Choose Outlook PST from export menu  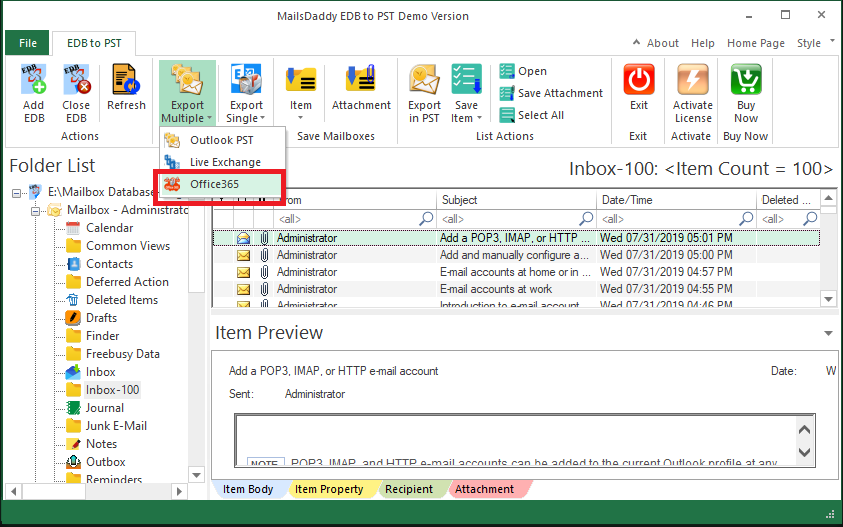pos(221,140)
